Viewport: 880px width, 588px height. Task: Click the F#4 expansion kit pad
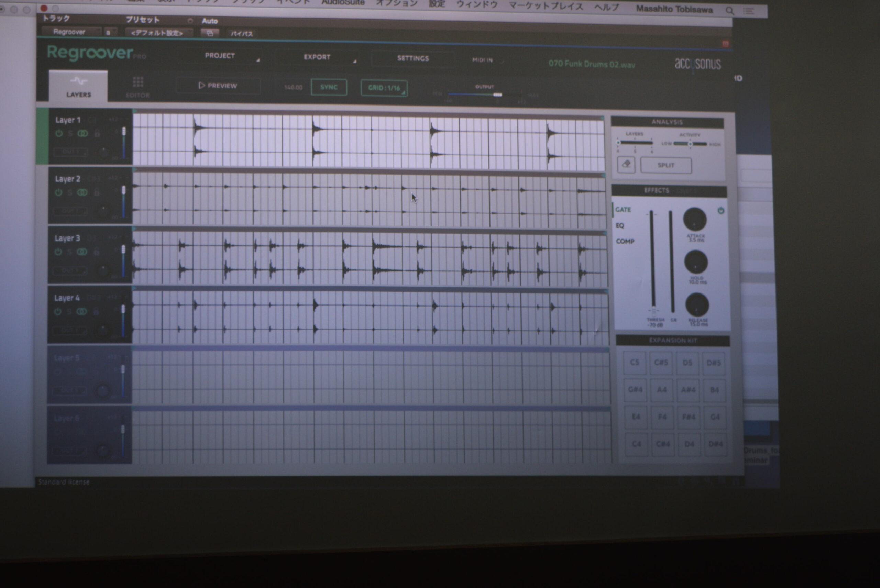(x=689, y=417)
